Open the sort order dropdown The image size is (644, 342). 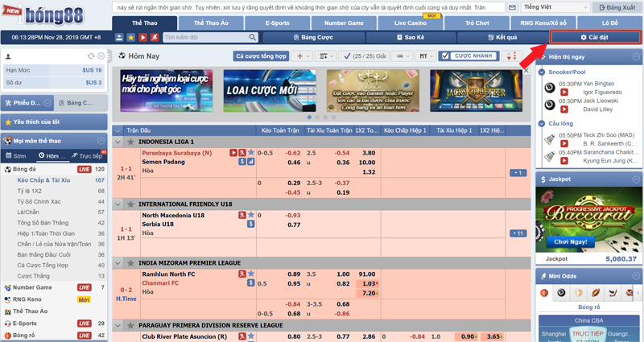(x=326, y=56)
